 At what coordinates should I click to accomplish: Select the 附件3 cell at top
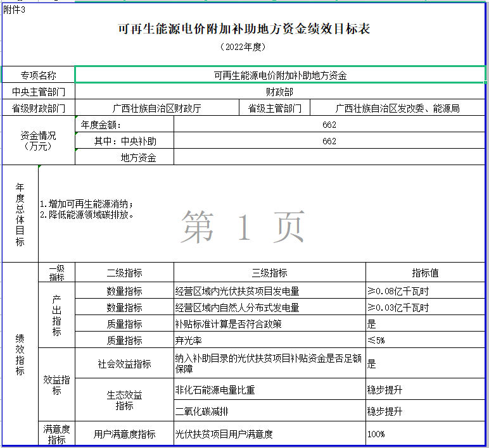click(15, 8)
